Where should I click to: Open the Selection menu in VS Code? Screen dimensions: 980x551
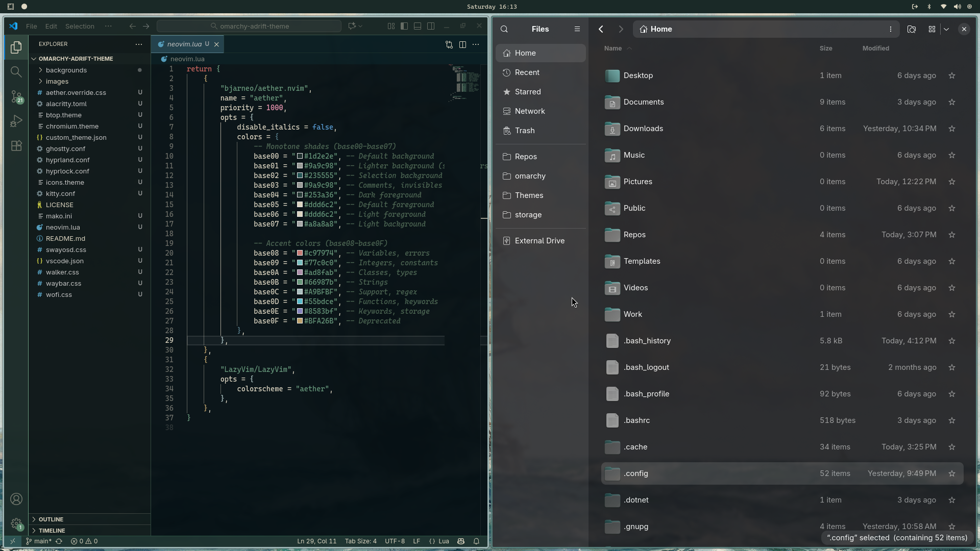click(80, 26)
